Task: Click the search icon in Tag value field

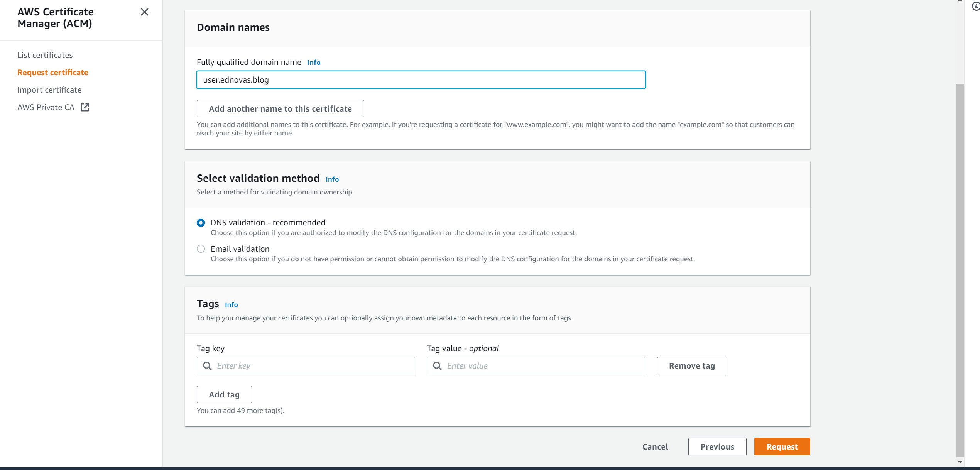Action: pyautogui.click(x=437, y=365)
